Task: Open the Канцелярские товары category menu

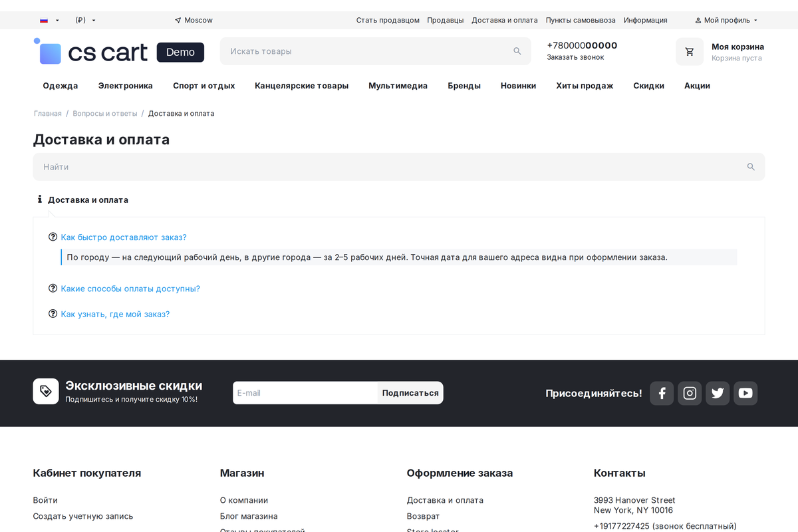Action: point(302,86)
